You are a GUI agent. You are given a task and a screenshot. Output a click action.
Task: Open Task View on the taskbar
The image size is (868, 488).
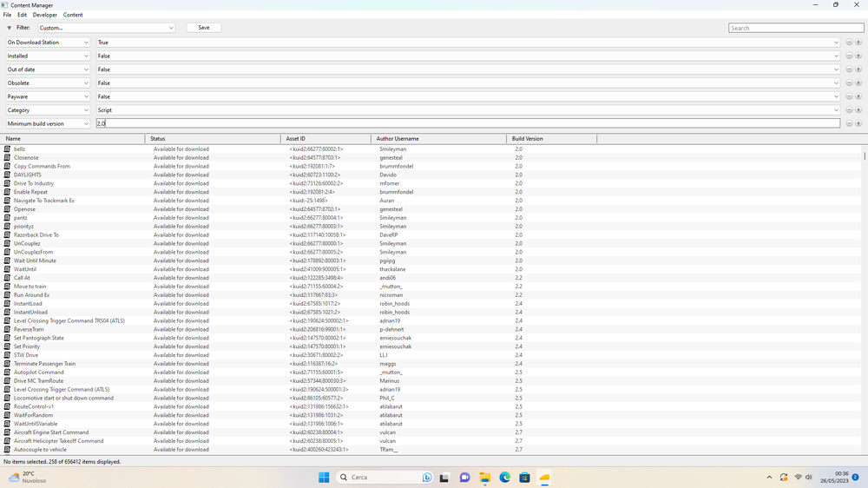(444, 478)
